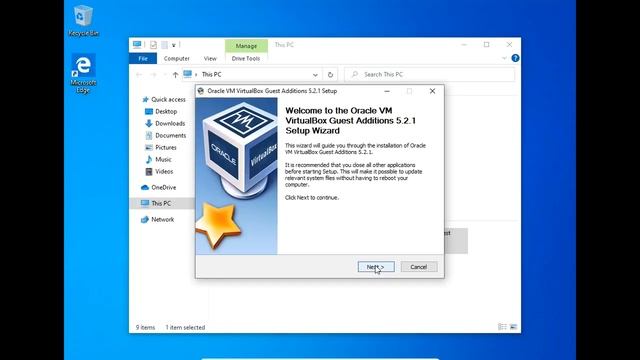Switch to details view in status bar
The width and height of the screenshot is (640, 360).
tap(502, 327)
